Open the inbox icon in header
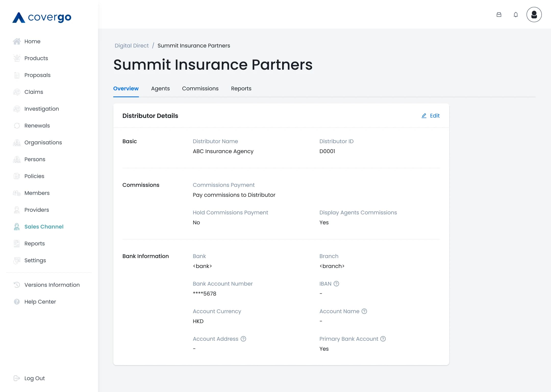Image resolution: width=551 pixels, height=392 pixels. [499, 15]
